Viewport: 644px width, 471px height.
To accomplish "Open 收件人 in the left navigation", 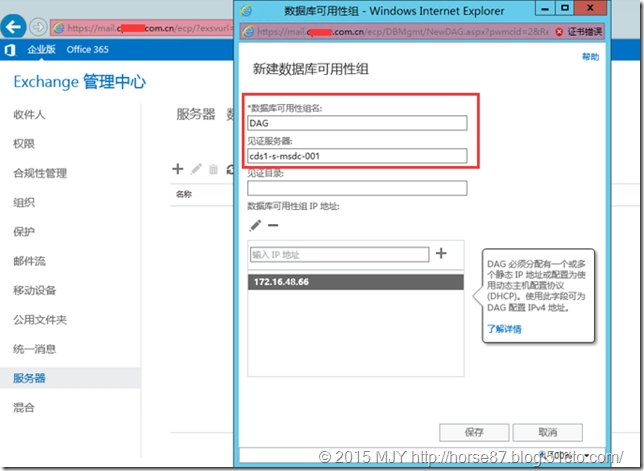I will (29, 114).
